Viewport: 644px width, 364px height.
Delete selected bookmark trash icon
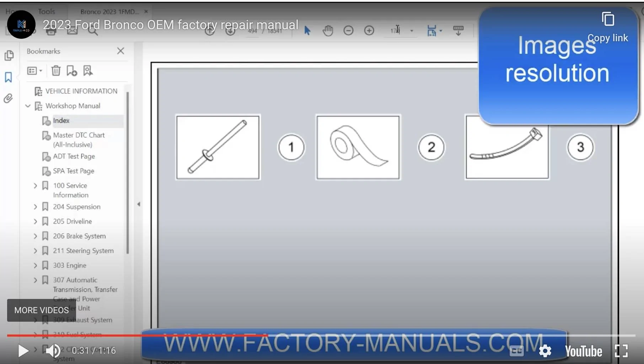(56, 71)
